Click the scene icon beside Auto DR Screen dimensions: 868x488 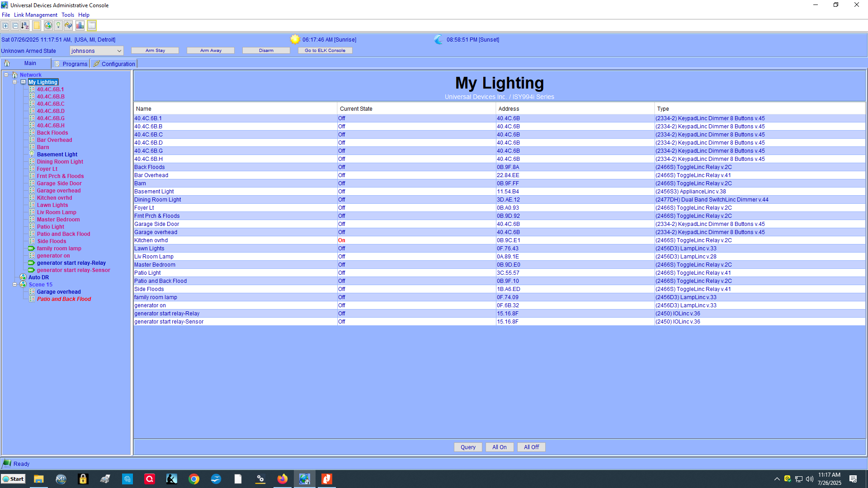tap(23, 277)
